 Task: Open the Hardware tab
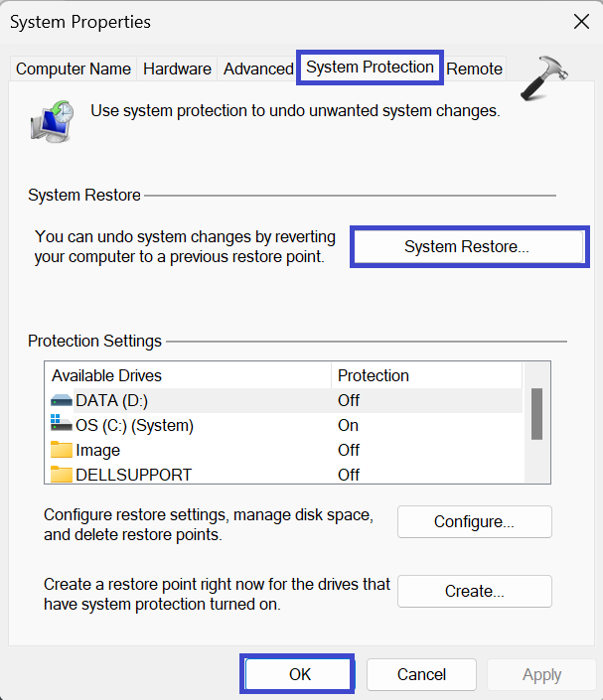tap(177, 69)
